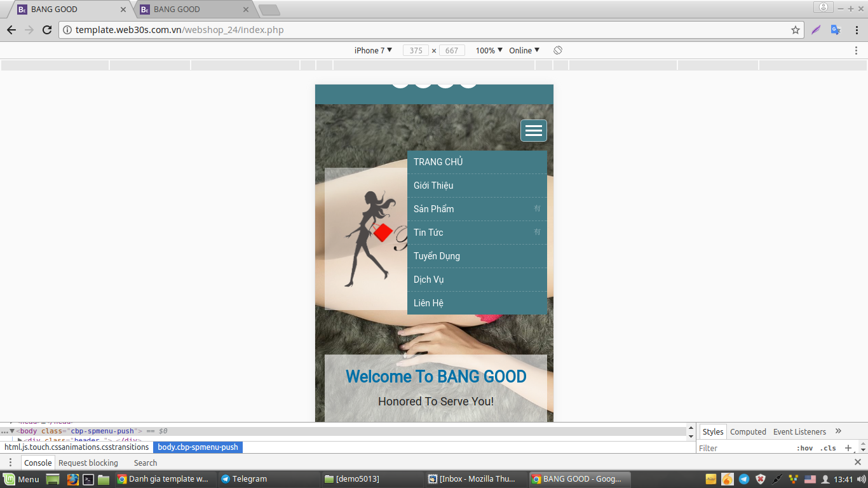Open the Telegram tray icon
The width and height of the screenshot is (868, 488).
744,479
